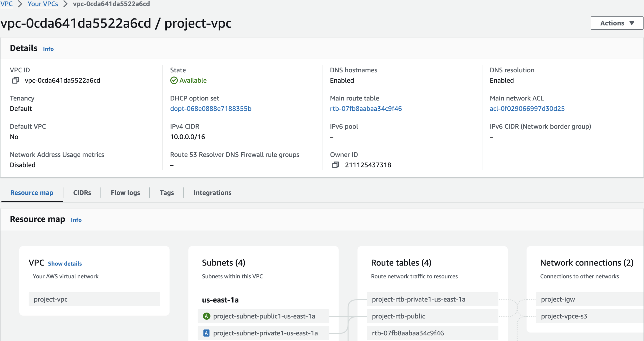This screenshot has width=644, height=341.
Task: Open main route table rtb-07fb8aabaa34c9f46 link
Action: point(366,109)
